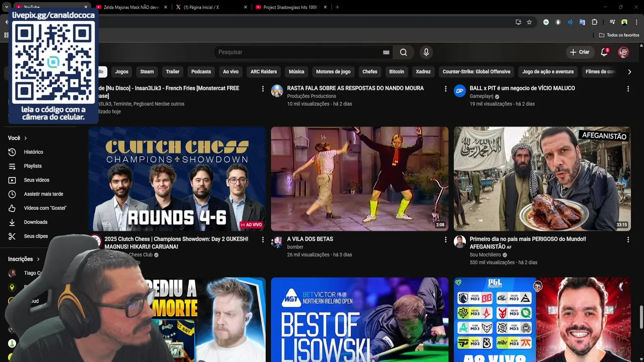
Task: Open the Extensions puzzle menu
Action: [594, 22]
